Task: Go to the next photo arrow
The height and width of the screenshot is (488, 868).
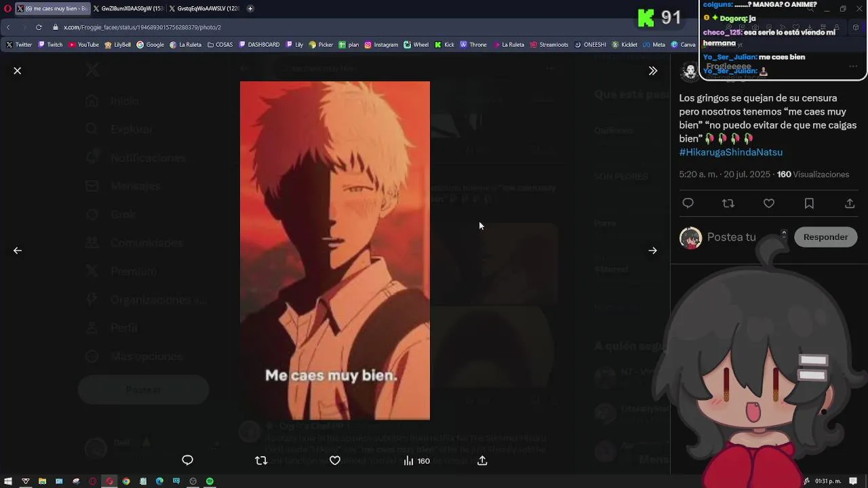Action: [x=652, y=250]
